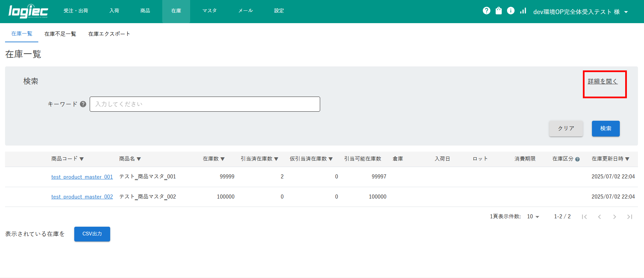Jump to first page arrow
The width and height of the screenshot is (644, 278).
coord(584,217)
